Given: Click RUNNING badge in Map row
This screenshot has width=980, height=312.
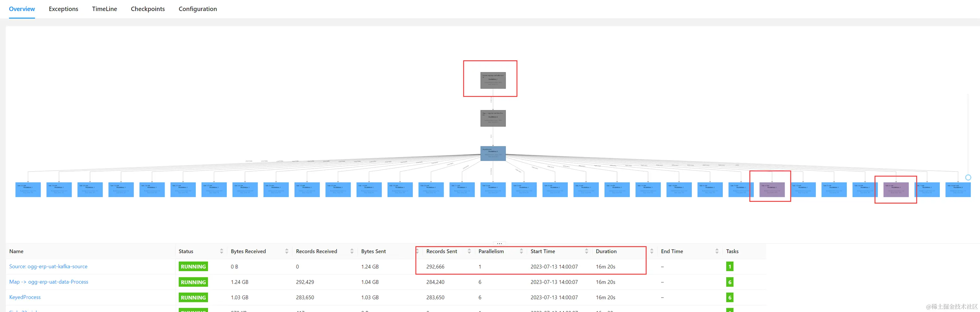Looking at the screenshot, I should point(193,282).
